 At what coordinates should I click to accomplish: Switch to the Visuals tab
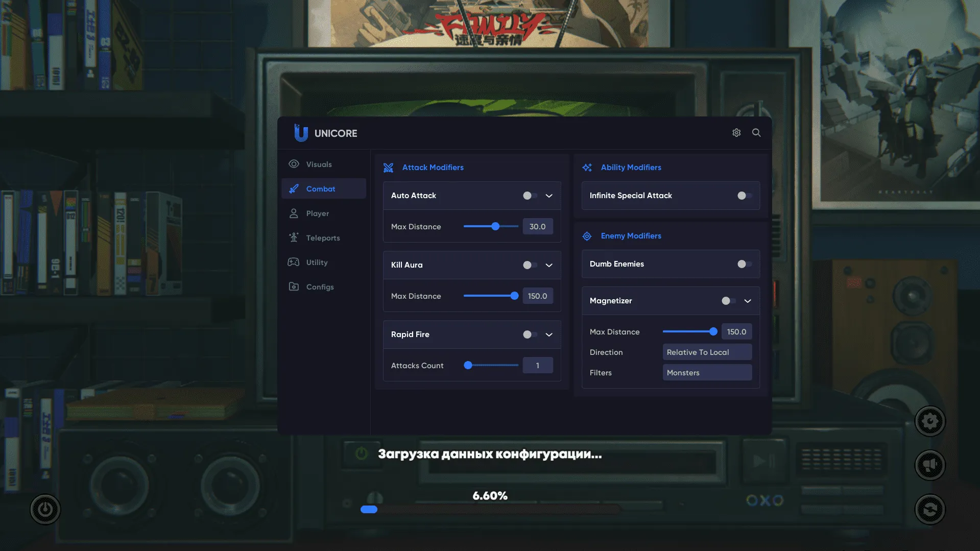tap(319, 164)
